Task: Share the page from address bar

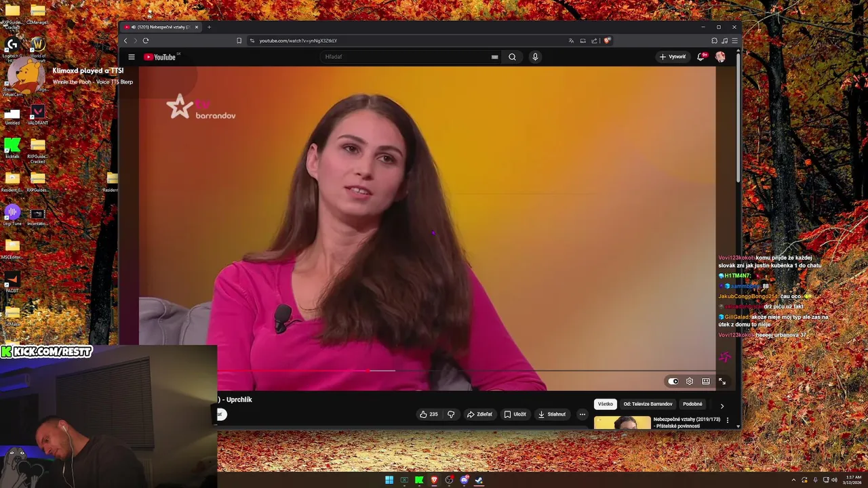Action: pos(594,41)
